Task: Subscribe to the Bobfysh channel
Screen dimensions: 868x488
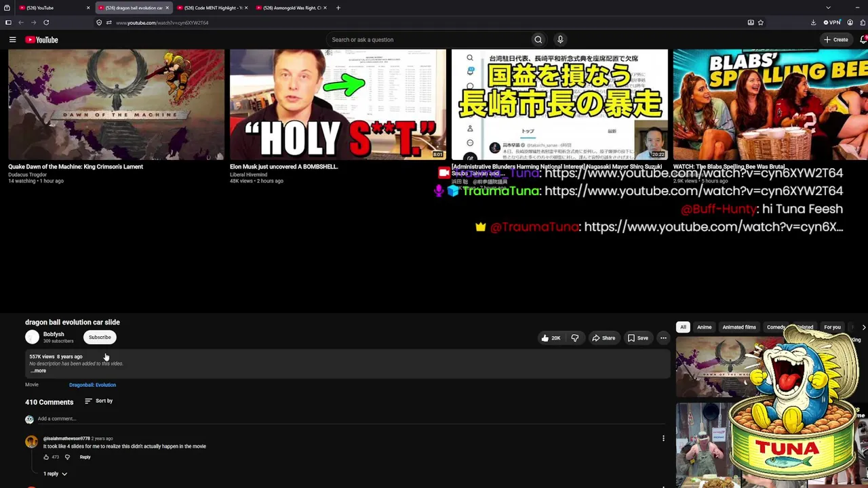Action: point(100,337)
